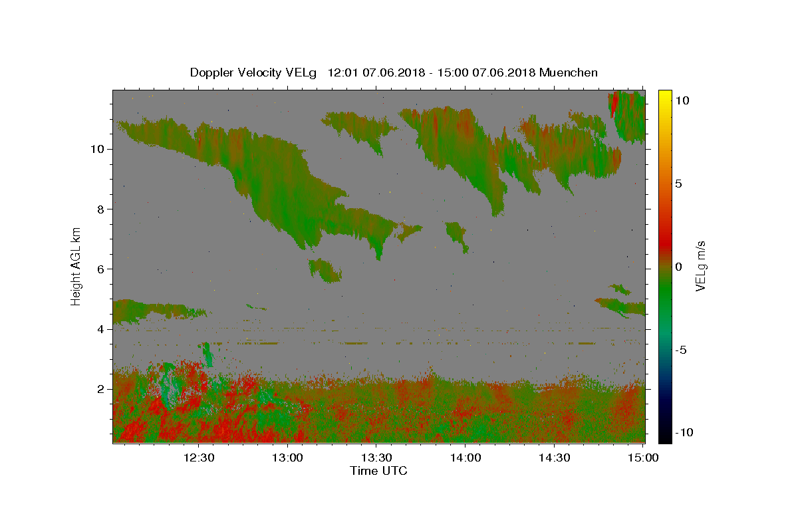Screen dimensions: 798x532
Task: Click the colorbar value 5 label
Action: (679, 184)
